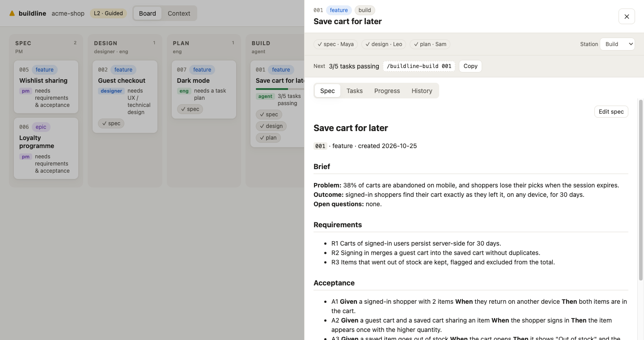Open the History tab
Image resolution: width=644 pixels, height=340 pixels.
tap(422, 91)
